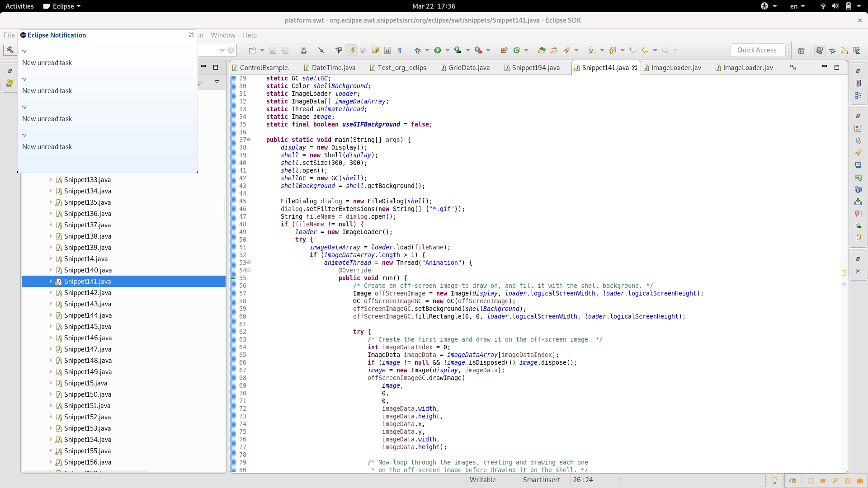The image size is (868, 488).
Task: Click the Mar 22 17:36 clock
Action: [434, 6]
